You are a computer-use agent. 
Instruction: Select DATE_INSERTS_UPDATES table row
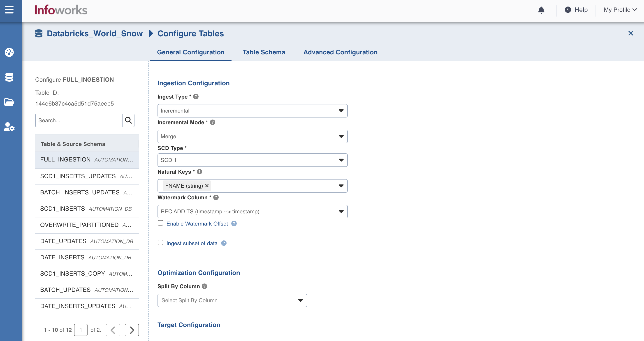[87, 306]
